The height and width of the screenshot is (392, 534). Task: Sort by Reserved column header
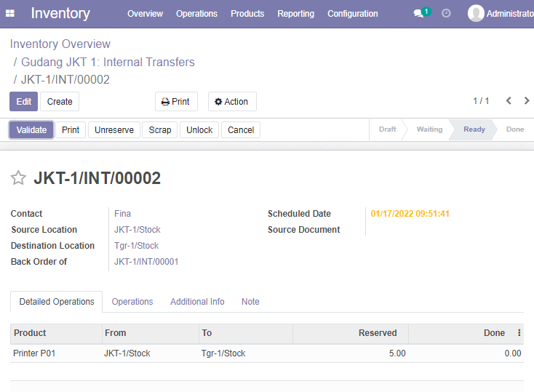click(351, 333)
